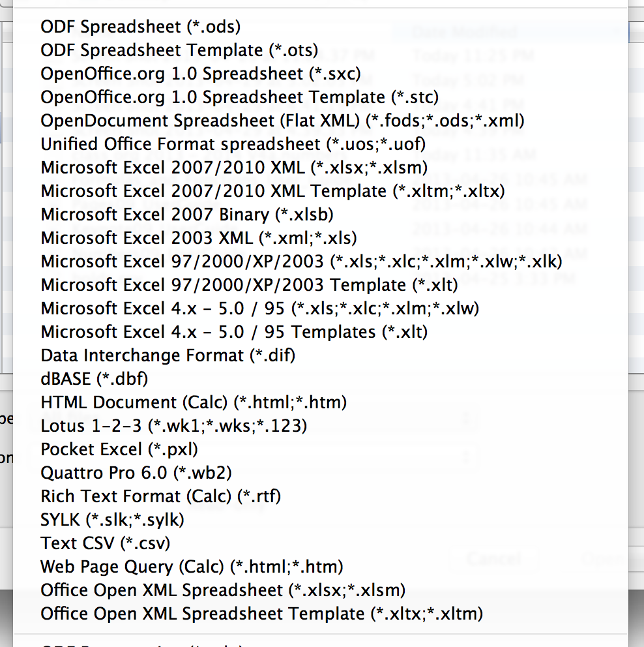
Task: Pick Microsoft Excel 2007/2010 XML (*.xlsx;*.xlsm)
Action: pos(234,168)
